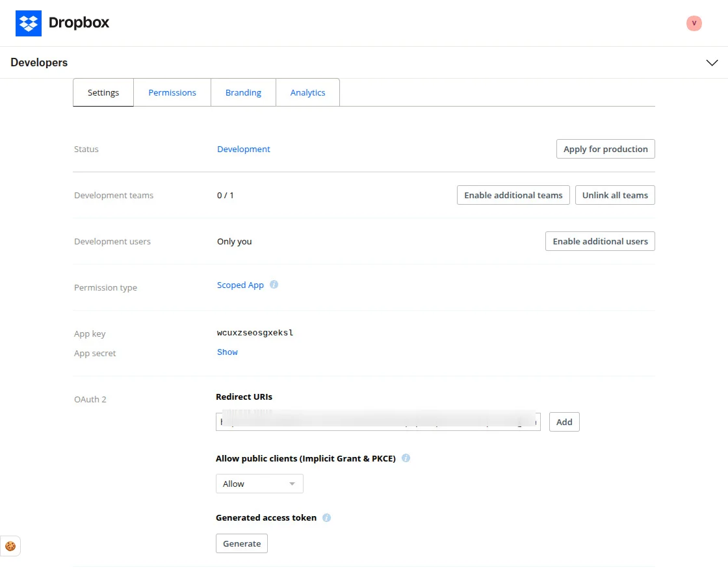Click info icon beside Generated access token
Image resolution: width=728 pixels, height=572 pixels.
tap(326, 517)
